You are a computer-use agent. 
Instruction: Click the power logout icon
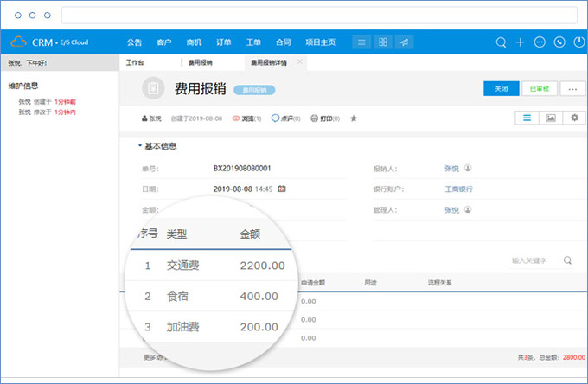578,42
